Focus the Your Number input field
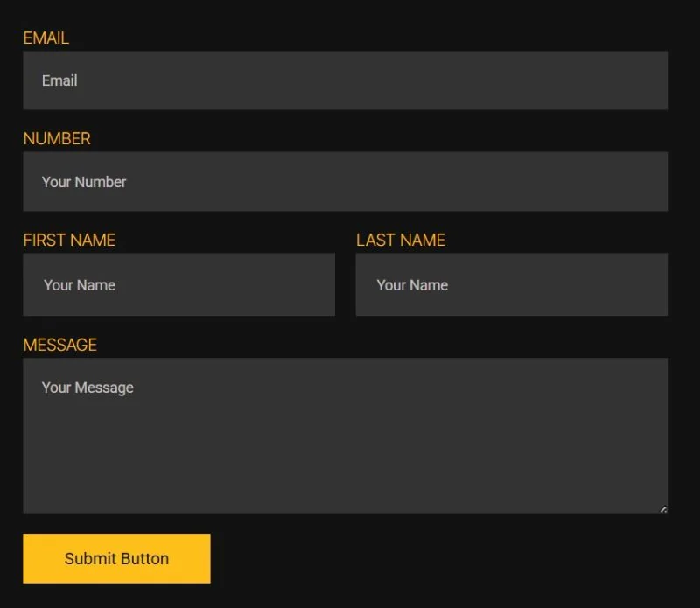 [x=345, y=182]
